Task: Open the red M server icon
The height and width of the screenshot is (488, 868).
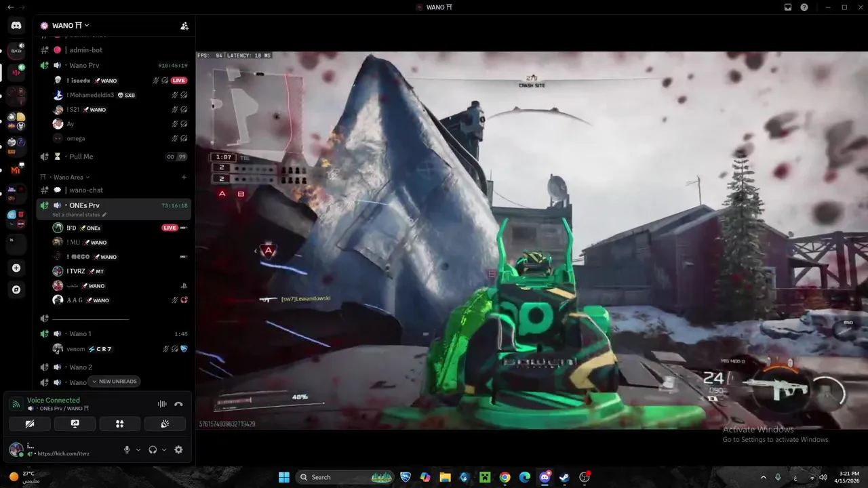Action: (16, 170)
